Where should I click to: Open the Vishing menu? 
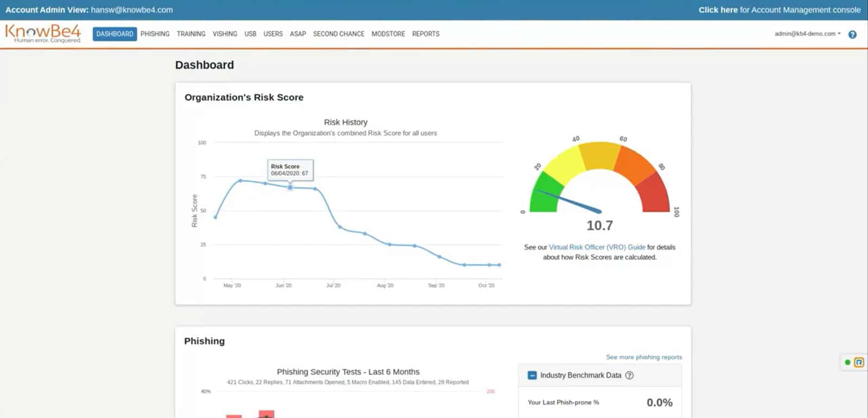pyautogui.click(x=225, y=34)
